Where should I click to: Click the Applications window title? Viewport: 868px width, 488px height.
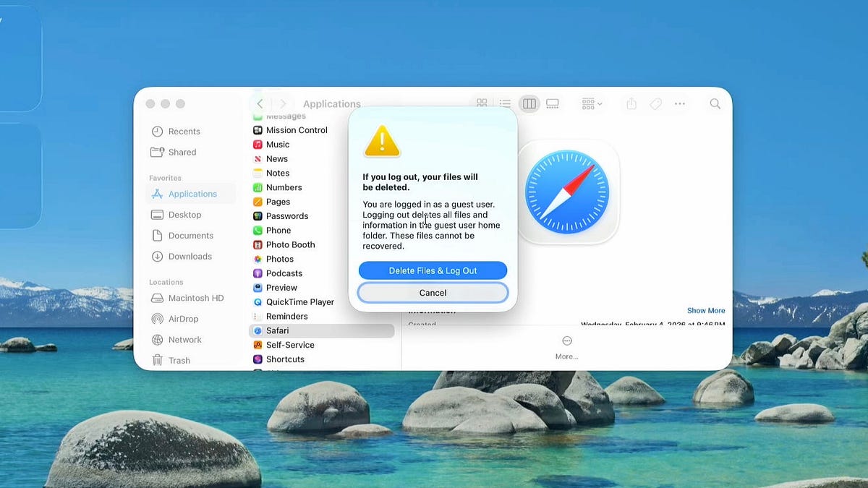coord(332,104)
